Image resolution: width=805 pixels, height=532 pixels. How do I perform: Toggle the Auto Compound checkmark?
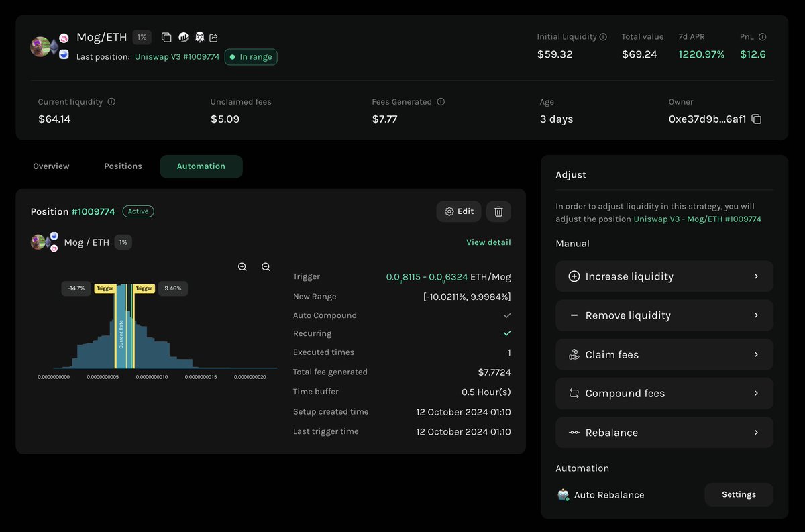pyautogui.click(x=507, y=315)
